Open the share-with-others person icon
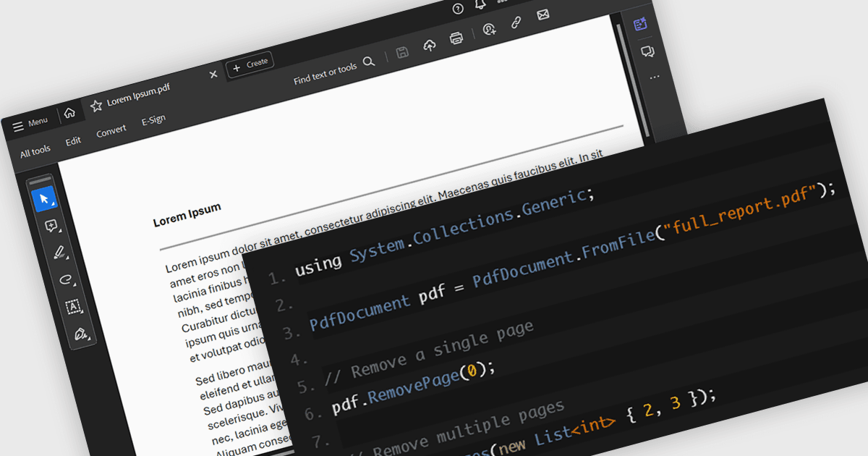Viewport: 868px width, 456px height. click(490, 29)
